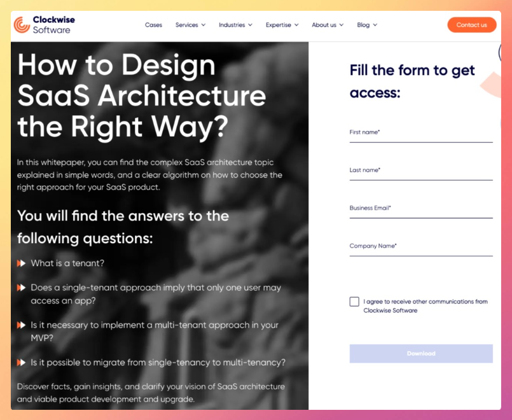Click the 'Fill the form to get access' heading

point(412,81)
